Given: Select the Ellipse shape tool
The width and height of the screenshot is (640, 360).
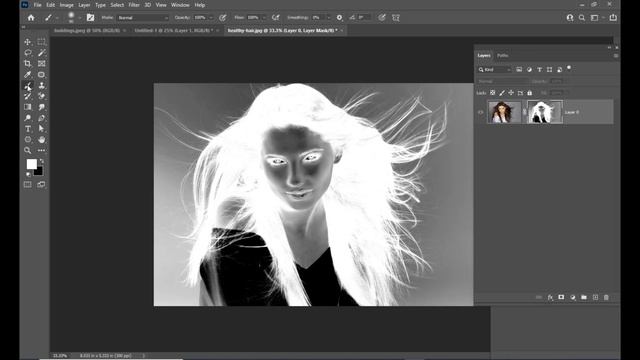Looking at the screenshot, I should coord(28,140).
